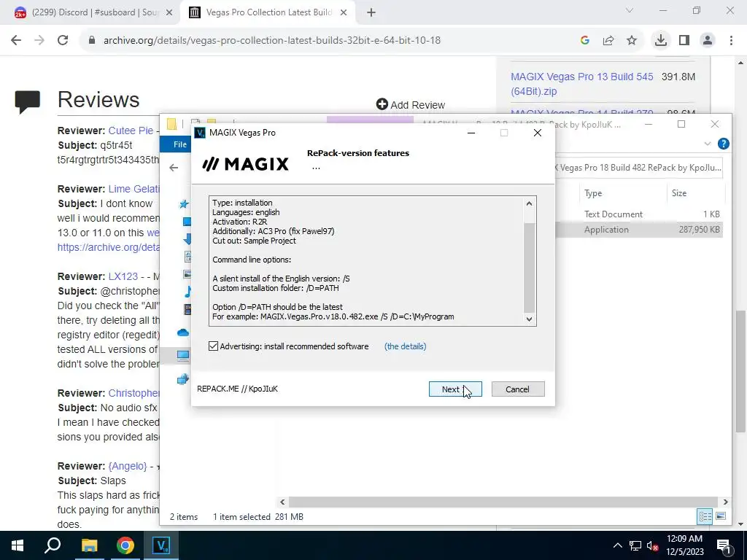This screenshot has height=560, width=747.
Task: Click installer text box scroll down arrow
Action: tap(529, 319)
